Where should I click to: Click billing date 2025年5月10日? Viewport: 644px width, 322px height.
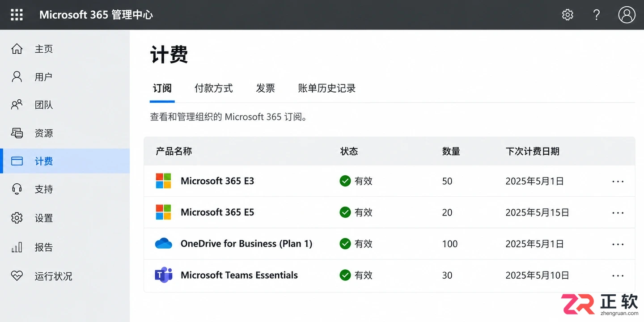(537, 275)
